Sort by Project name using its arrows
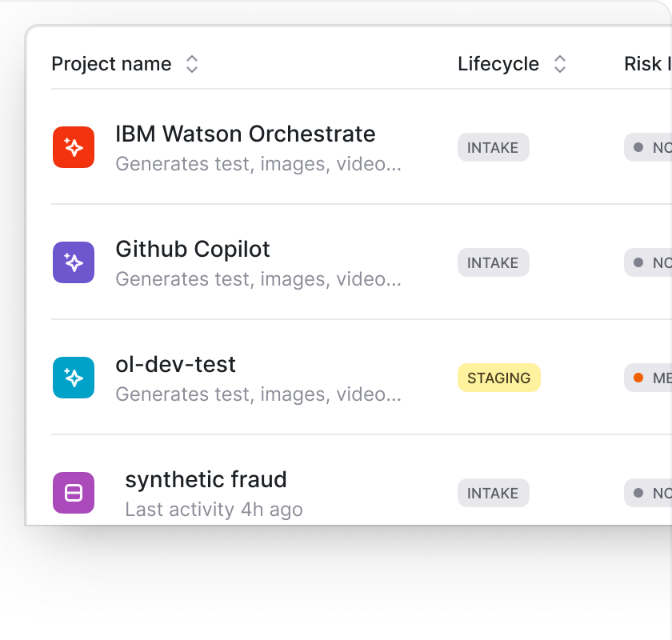The height and width of the screenshot is (640, 672). coord(192,64)
